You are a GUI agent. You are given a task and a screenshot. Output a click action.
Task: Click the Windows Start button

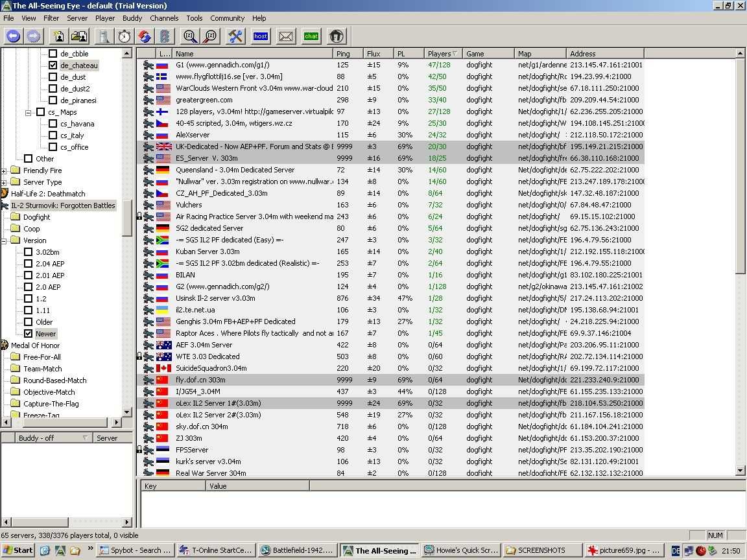click(18, 550)
